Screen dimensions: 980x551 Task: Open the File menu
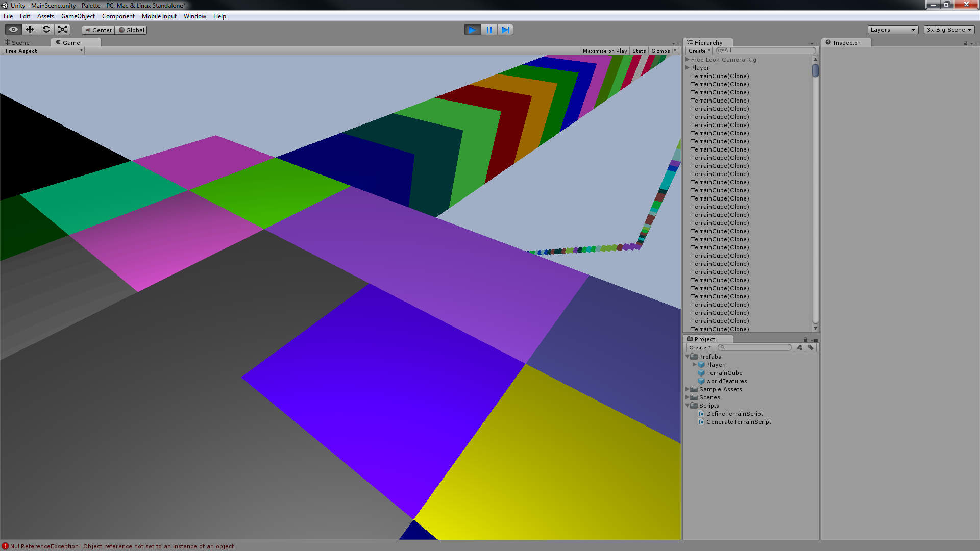8,16
